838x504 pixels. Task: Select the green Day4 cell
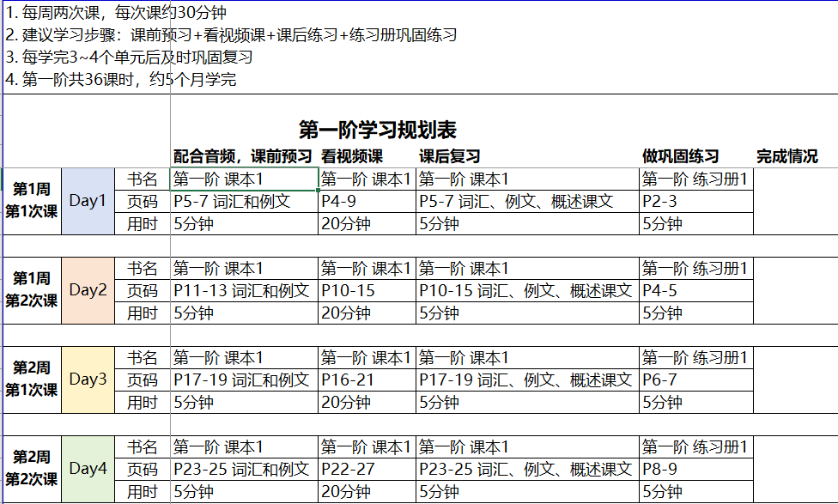[88, 469]
